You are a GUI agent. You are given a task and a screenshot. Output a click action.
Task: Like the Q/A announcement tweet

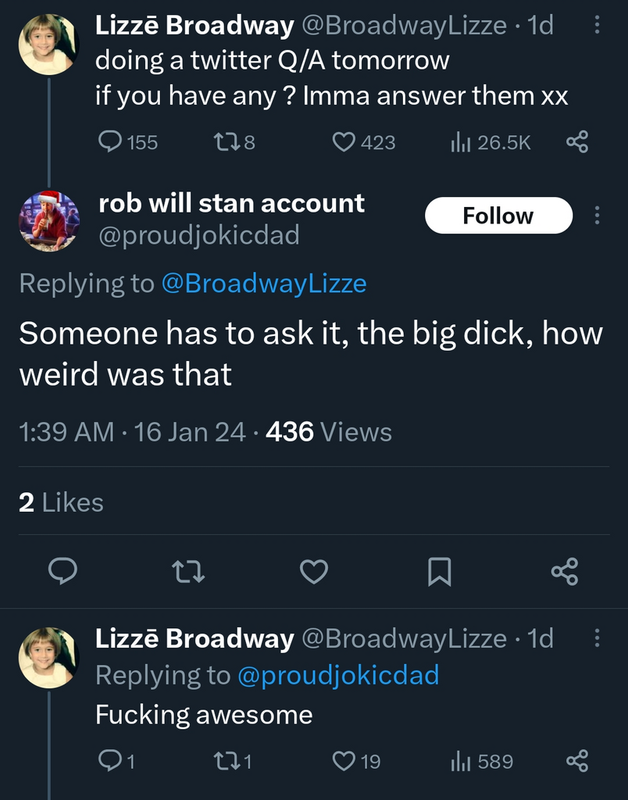(x=344, y=143)
